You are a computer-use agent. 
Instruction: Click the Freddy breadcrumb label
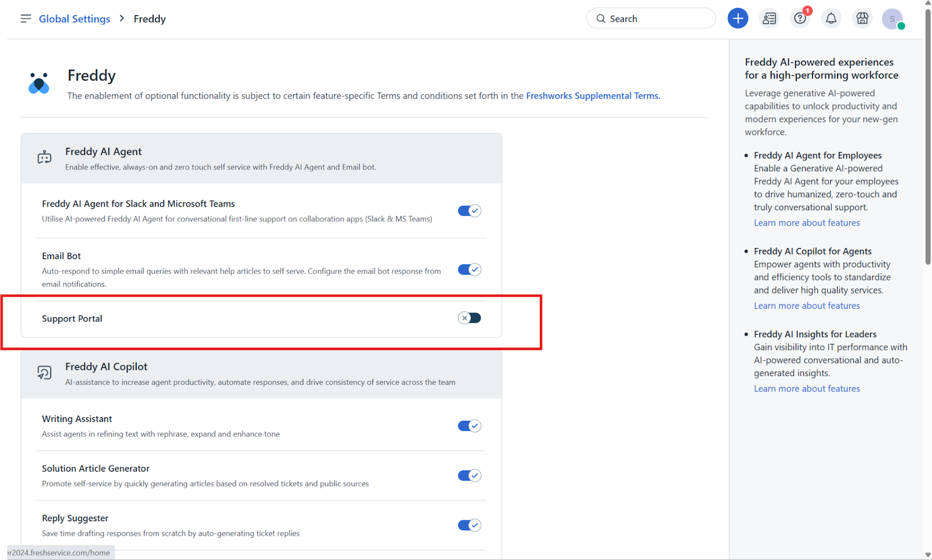tap(150, 19)
